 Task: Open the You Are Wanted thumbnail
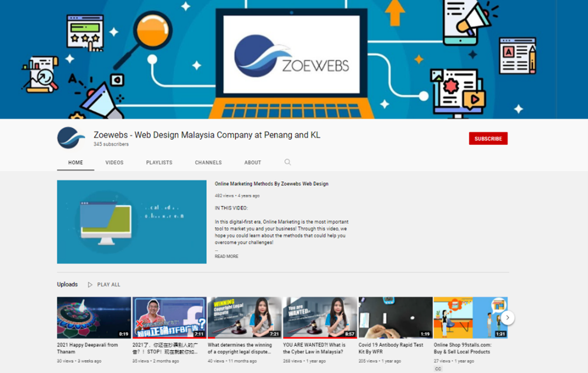[x=320, y=317]
